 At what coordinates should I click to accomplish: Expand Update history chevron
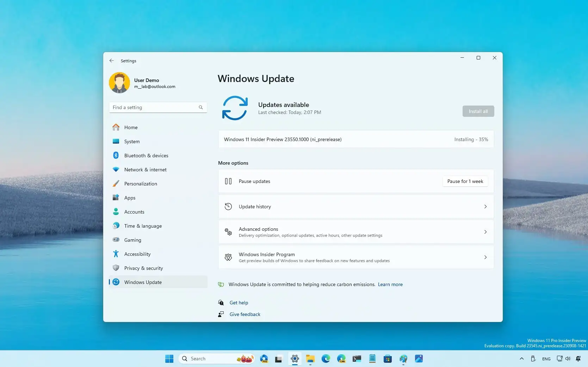pos(485,207)
